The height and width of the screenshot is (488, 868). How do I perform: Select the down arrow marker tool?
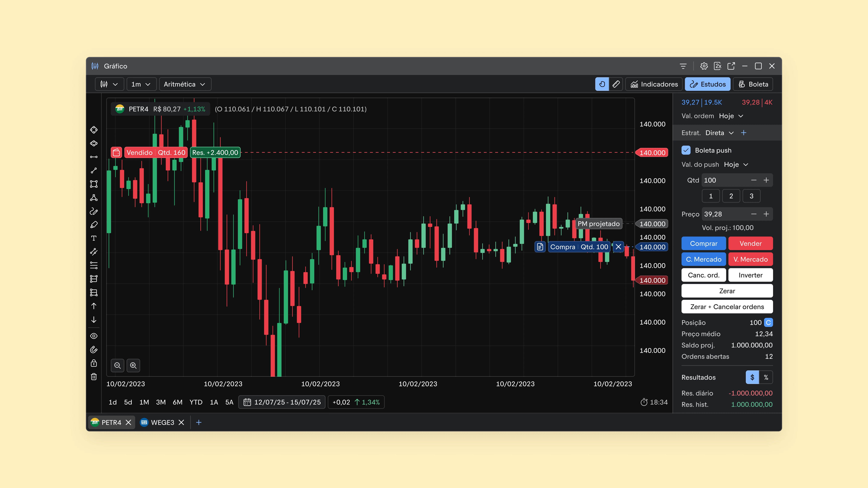click(94, 320)
